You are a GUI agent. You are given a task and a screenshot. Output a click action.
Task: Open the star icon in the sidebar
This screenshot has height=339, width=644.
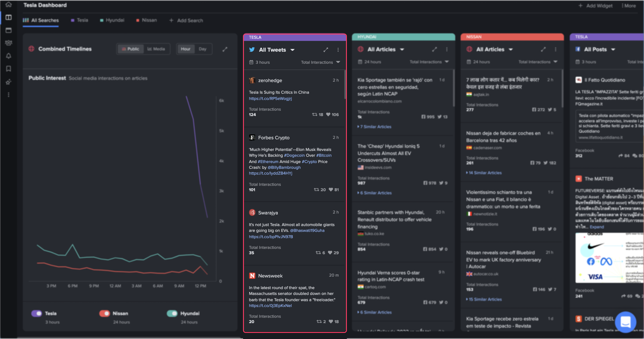(9, 82)
